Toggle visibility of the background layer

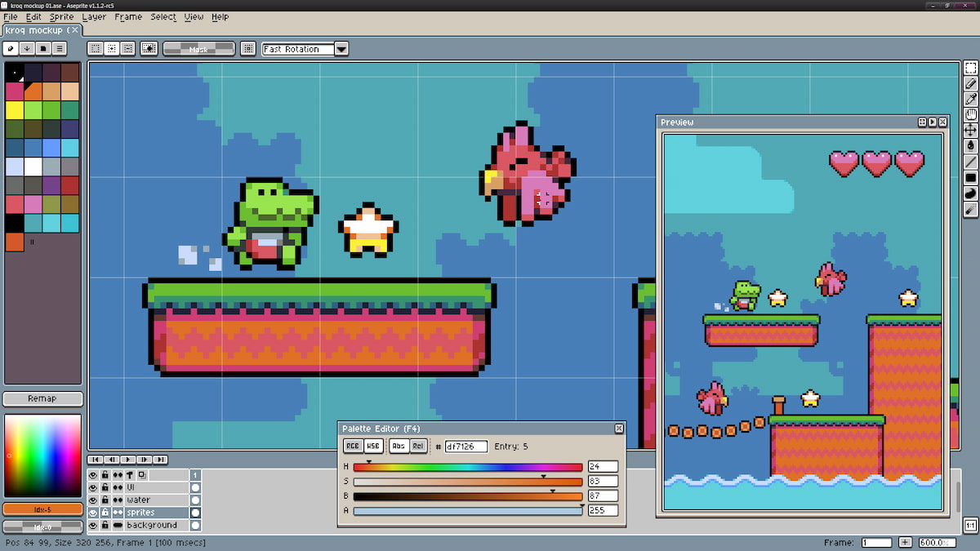[x=93, y=525]
